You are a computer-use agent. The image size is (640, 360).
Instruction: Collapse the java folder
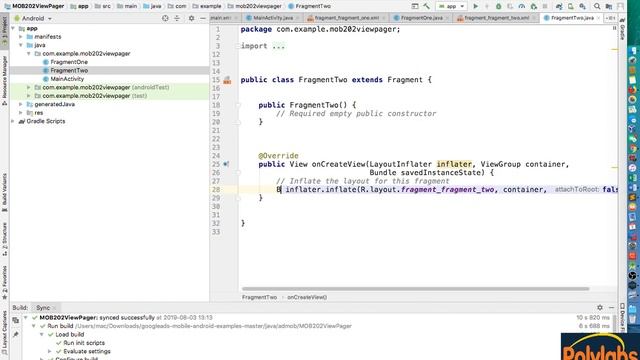coord(21,45)
